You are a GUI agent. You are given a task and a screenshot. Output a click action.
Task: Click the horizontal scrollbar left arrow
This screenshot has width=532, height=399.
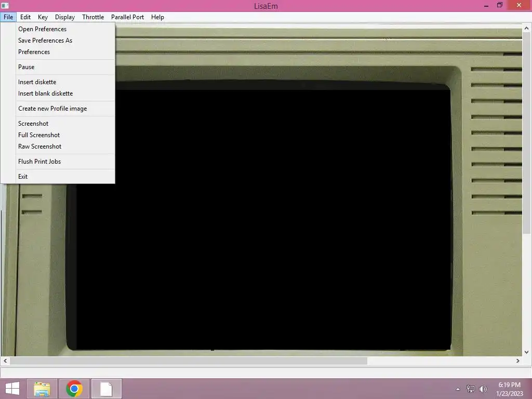[x=5, y=361]
